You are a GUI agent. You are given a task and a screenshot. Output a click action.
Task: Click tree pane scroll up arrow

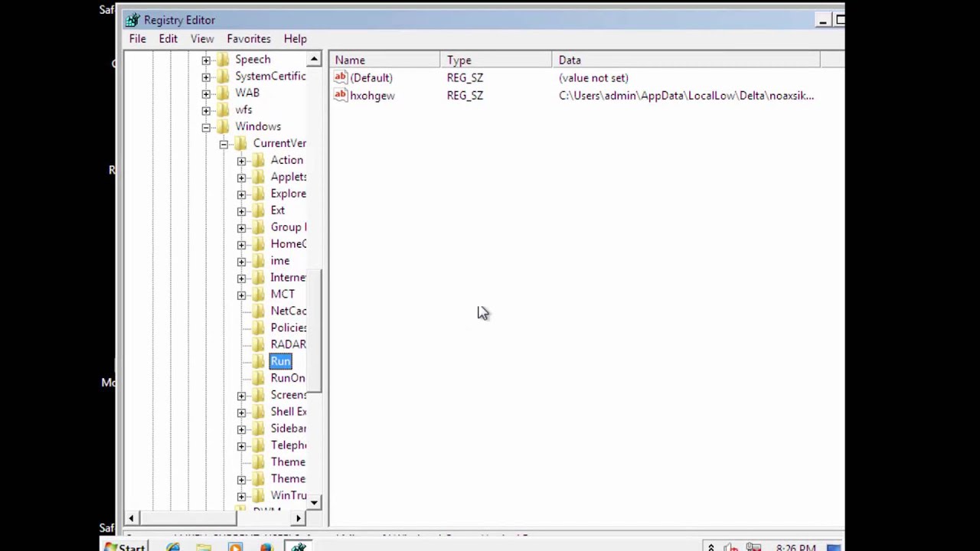pyautogui.click(x=314, y=59)
